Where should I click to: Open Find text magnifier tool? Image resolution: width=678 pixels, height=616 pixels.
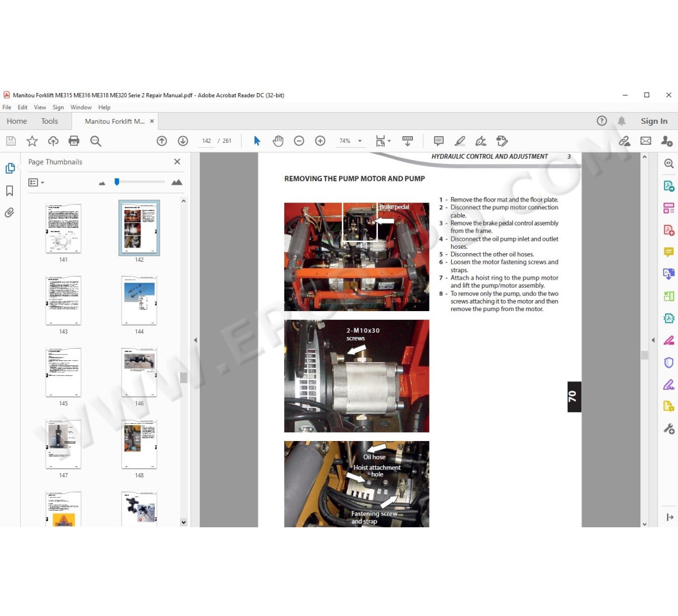coord(96,141)
